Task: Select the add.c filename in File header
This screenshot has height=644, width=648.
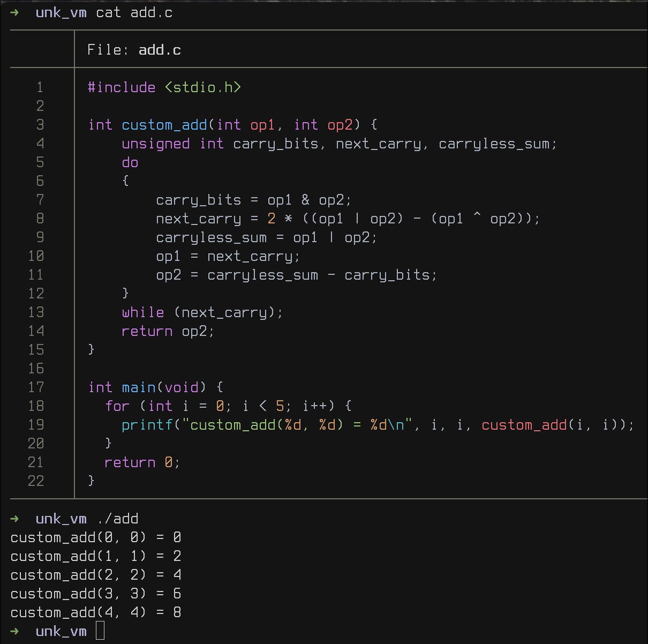Action: (160, 50)
